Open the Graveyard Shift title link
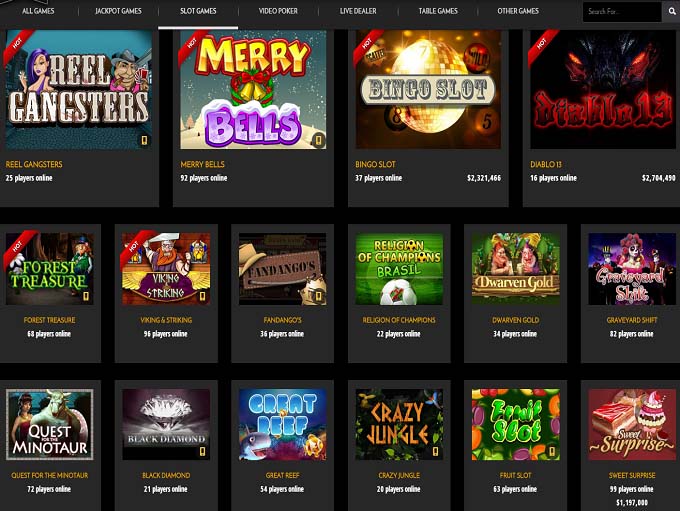This screenshot has width=680, height=511. [632, 320]
